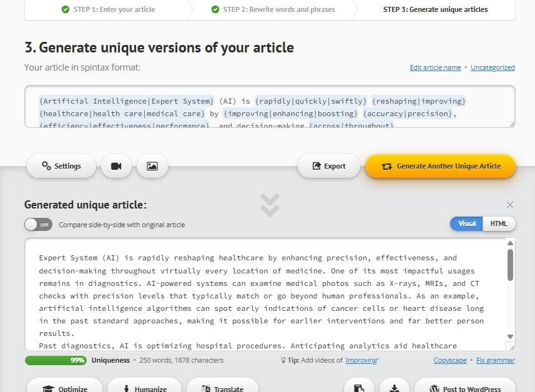Screen dimensions: 535x392
Task: Switch to the HTML view
Action: point(499,223)
